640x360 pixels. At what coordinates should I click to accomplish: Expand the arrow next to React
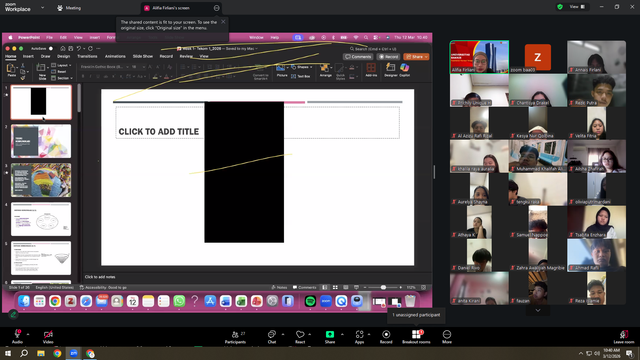pyautogui.click(x=310, y=334)
